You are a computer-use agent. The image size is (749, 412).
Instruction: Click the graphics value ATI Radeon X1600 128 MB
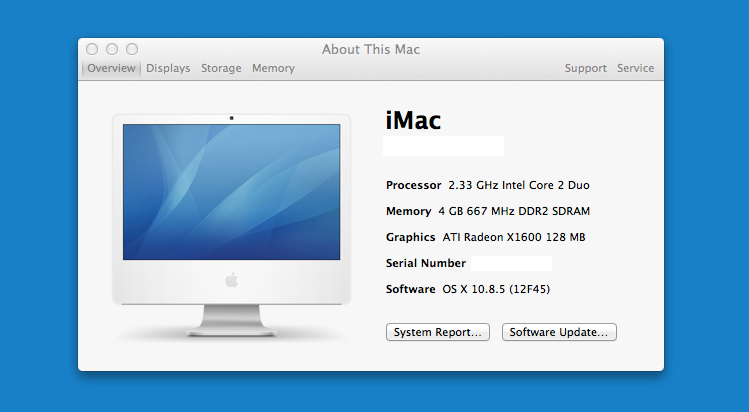pos(514,237)
